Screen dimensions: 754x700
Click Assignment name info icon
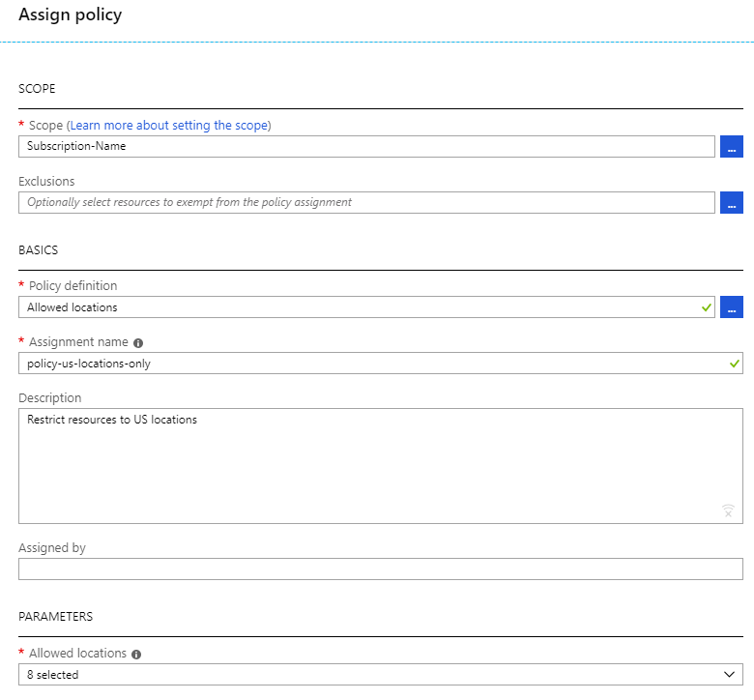click(x=138, y=343)
